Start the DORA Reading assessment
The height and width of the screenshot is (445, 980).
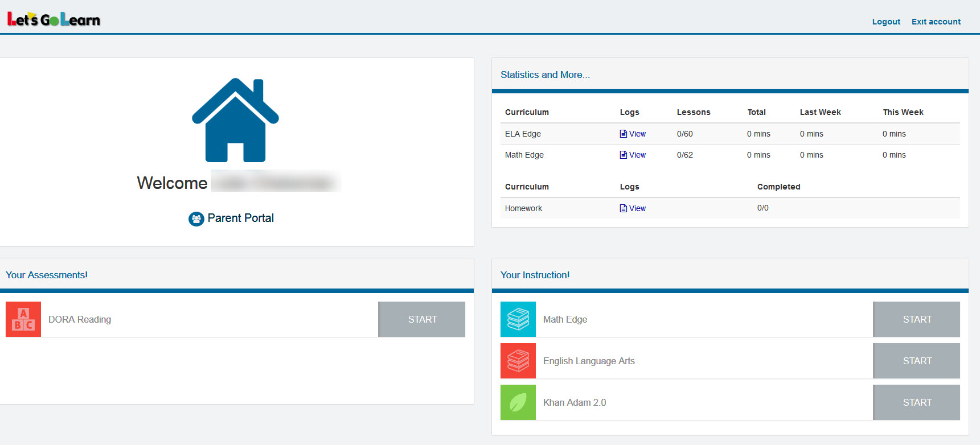click(422, 319)
